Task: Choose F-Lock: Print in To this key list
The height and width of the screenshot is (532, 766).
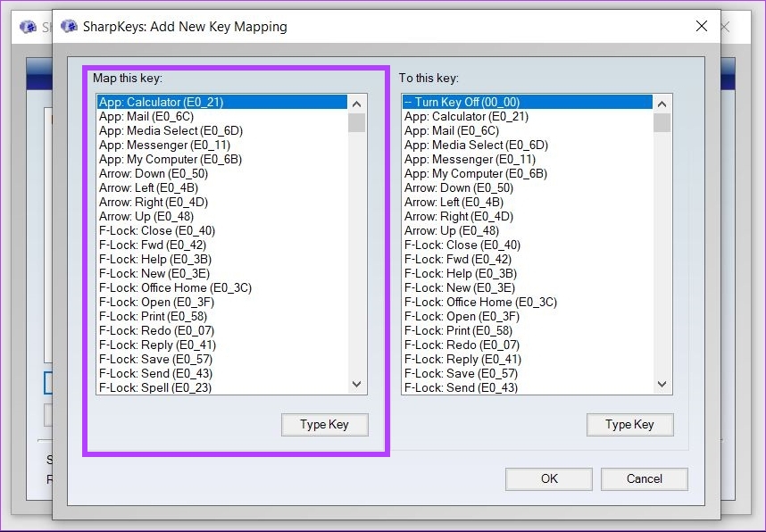Action: (x=528, y=331)
